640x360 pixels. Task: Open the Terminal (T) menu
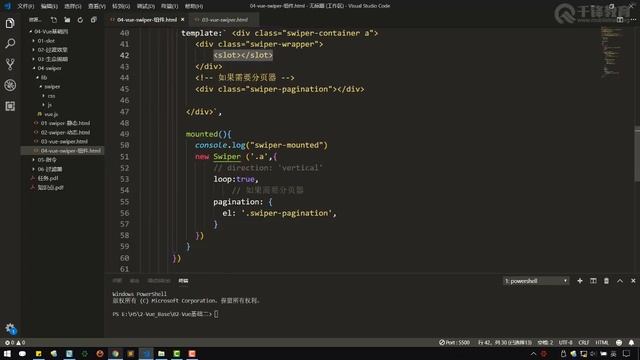pyautogui.click(x=169, y=6)
